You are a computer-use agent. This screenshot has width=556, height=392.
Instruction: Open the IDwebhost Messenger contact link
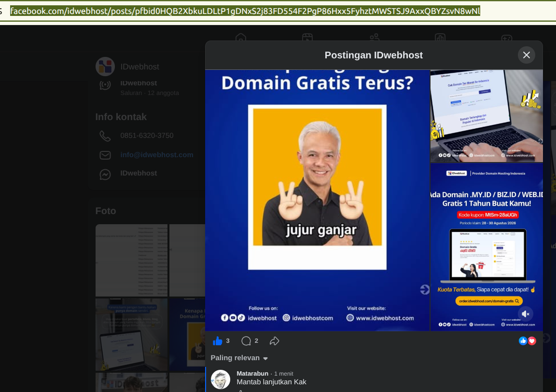139,173
